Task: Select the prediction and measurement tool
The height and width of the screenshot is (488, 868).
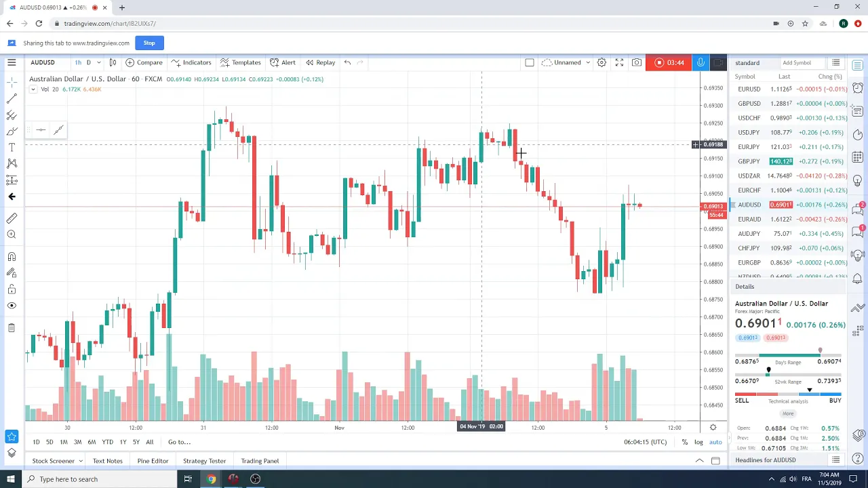Action: click(x=12, y=180)
